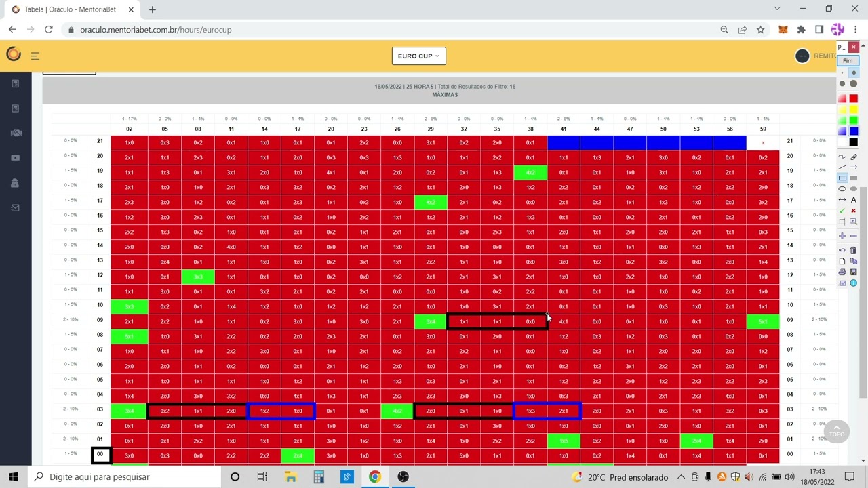Image resolution: width=868 pixels, height=488 pixels.
Task: Click the Fim button in annotation toolbar
Action: click(x=848, y=60)
